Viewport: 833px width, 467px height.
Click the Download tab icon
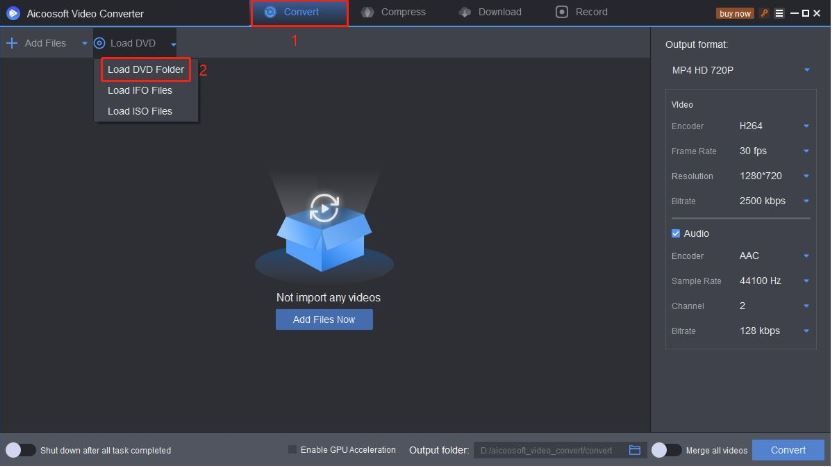point(465,12)
